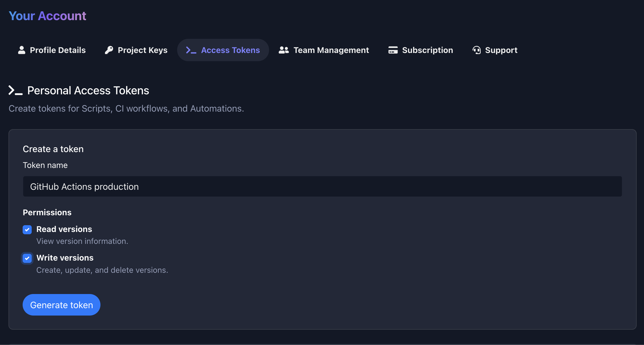Click the Personal Access Tokens heading icon
The width and height of the screenshot is (644, 345).
click(x=16, y=90)
